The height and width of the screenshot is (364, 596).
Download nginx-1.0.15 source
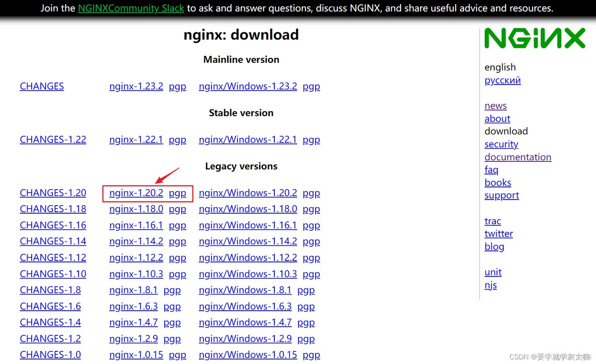coord(136,354)
